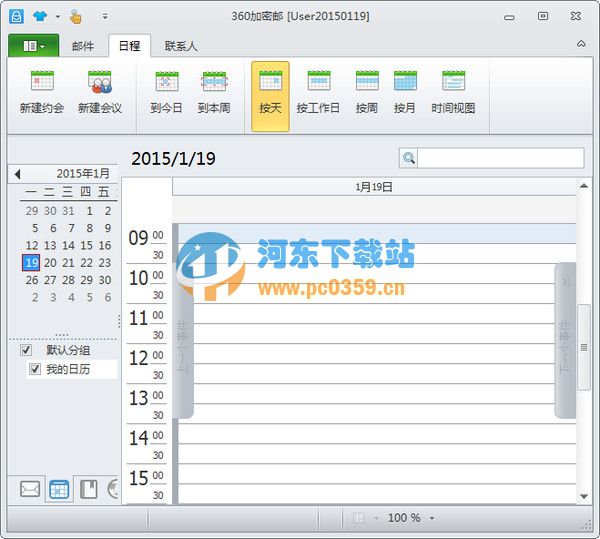Go to this week with 到本周

(x=214, y=93)
